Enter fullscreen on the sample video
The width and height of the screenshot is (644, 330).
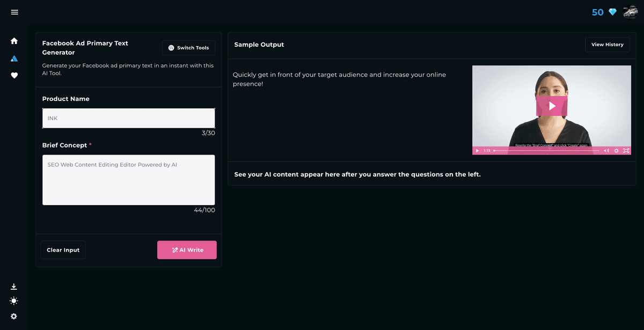tap(626, 151)
